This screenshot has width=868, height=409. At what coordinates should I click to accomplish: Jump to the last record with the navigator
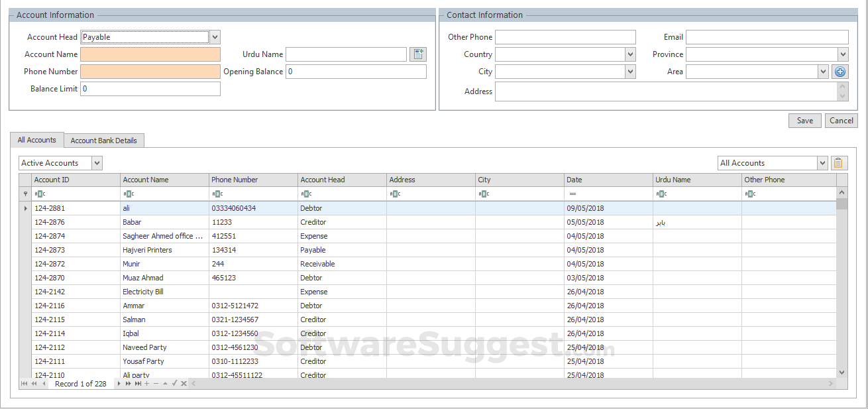[136, 383]
